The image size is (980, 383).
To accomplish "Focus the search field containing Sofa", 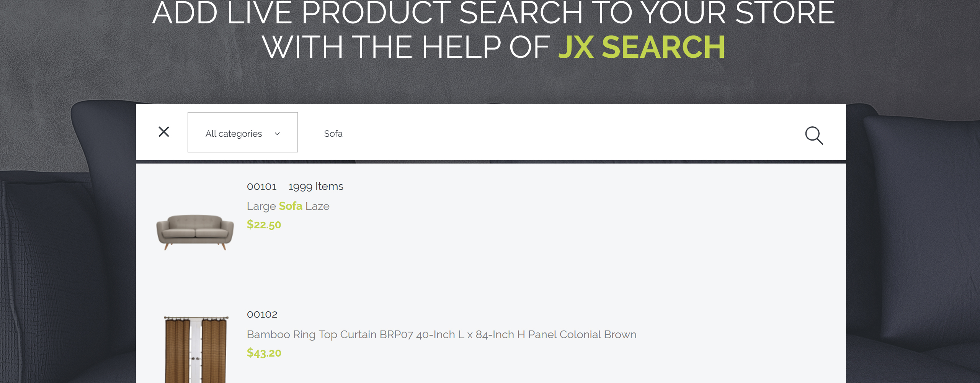I will [551, 133].
